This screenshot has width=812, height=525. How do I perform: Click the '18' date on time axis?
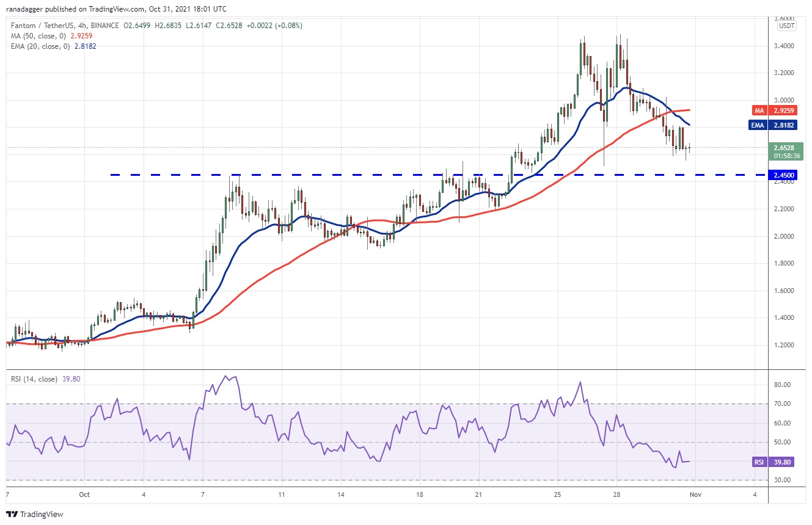coord(420,494)
